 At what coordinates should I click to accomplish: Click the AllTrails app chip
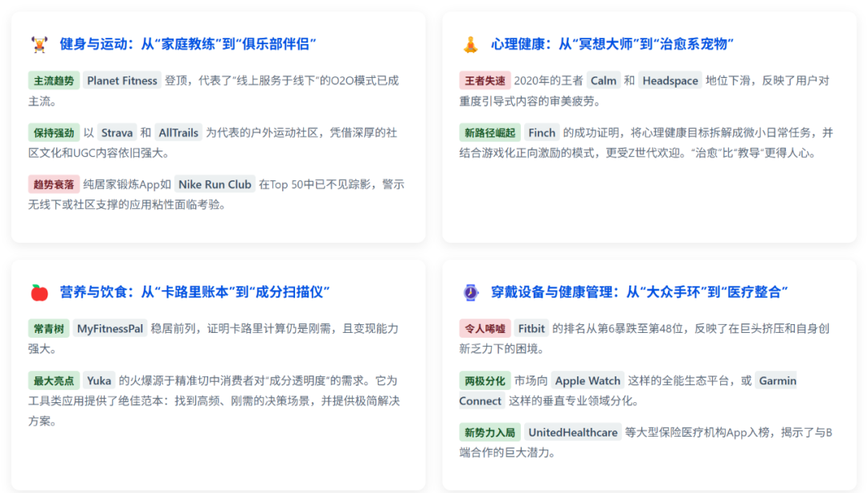177,133
